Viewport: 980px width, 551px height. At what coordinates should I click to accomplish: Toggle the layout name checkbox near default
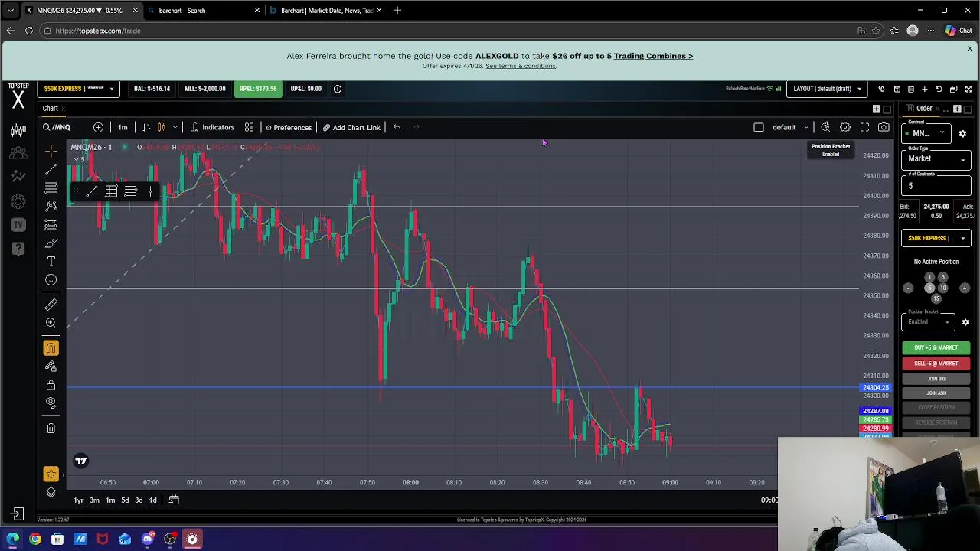pos(759,127)
